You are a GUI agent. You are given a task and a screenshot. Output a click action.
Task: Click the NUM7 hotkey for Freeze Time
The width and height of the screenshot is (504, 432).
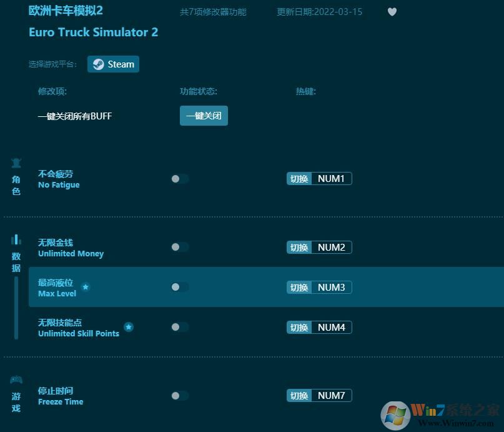coord(319,395)
